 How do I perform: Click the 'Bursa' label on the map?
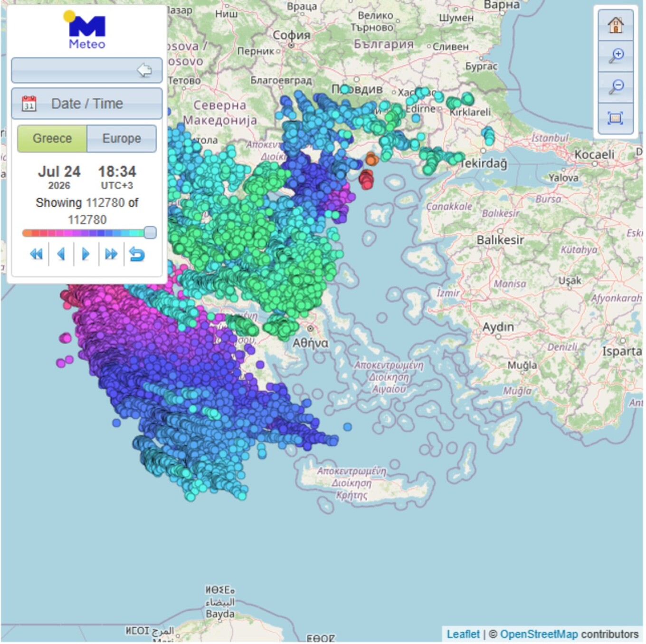pos(548,199)
